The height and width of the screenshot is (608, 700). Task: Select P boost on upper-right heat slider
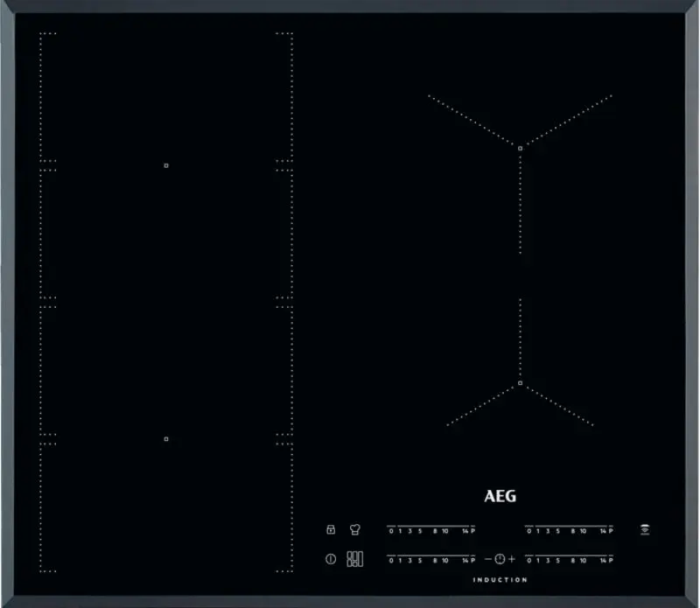[611, 531]
